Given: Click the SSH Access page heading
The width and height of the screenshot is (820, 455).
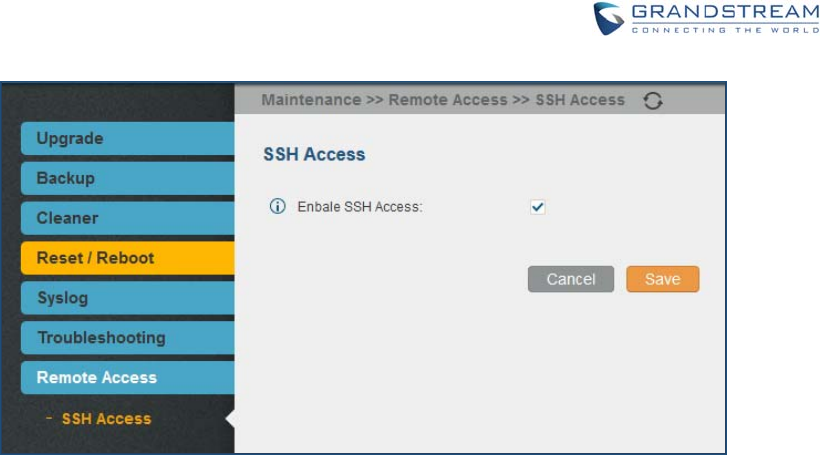Looking at the screenshot, I should (314, 154).
